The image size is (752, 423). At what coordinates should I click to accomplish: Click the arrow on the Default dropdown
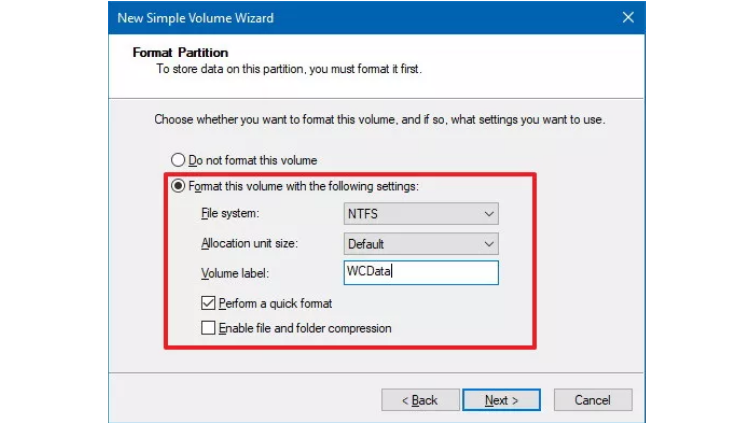(488, 243)
